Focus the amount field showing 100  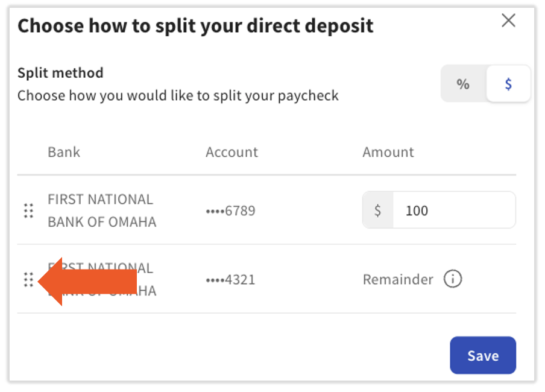tap(452, 210)
